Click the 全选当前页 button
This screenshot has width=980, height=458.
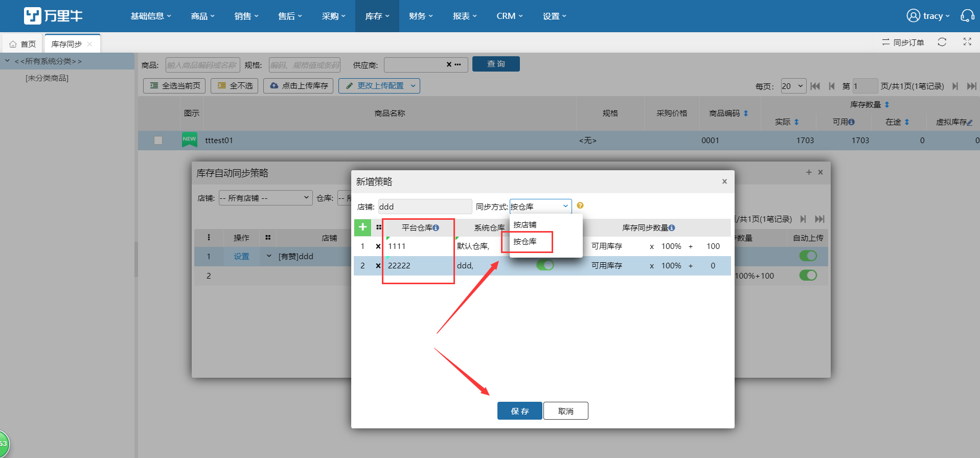[174, 86]
